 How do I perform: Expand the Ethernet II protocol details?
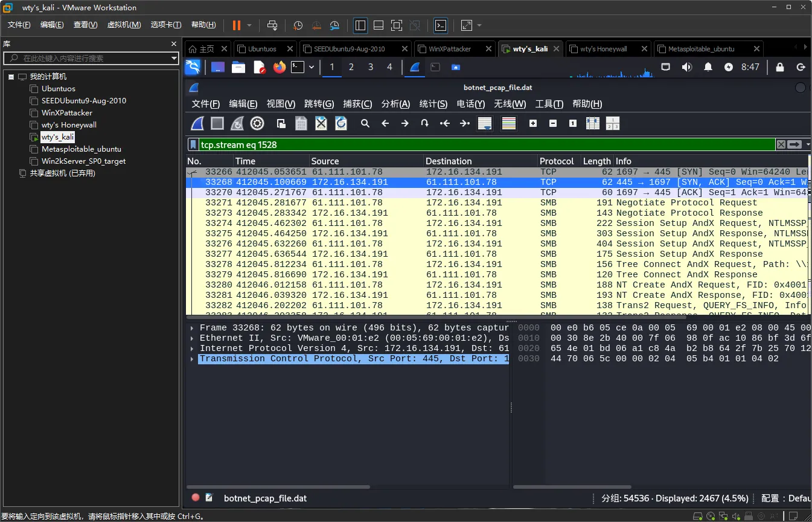pos(193,338)
